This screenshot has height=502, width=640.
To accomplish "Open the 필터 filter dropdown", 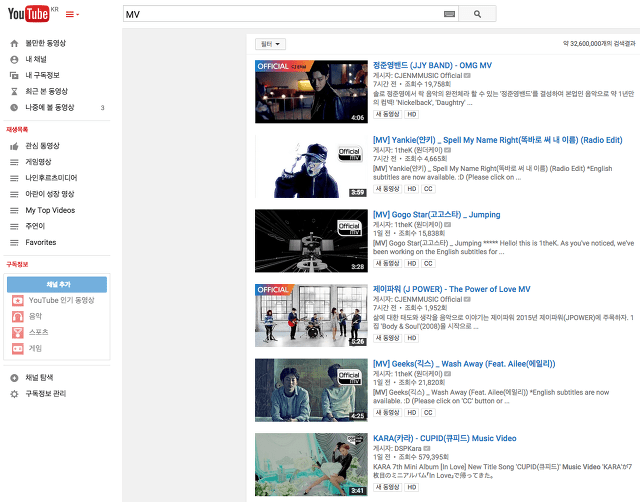I will (270, 44).
